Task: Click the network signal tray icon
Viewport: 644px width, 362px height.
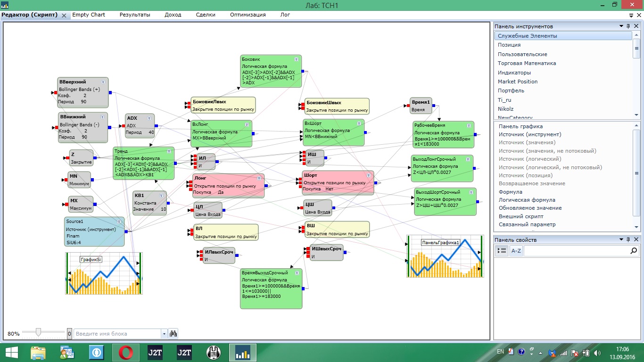Action: click(564, 352)
